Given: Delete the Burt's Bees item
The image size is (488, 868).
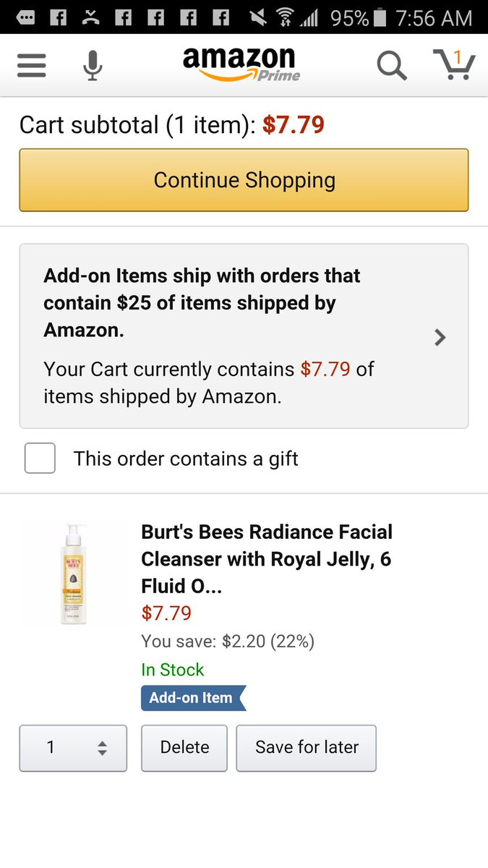Looking at the screenshot, I should click(184, 748).
